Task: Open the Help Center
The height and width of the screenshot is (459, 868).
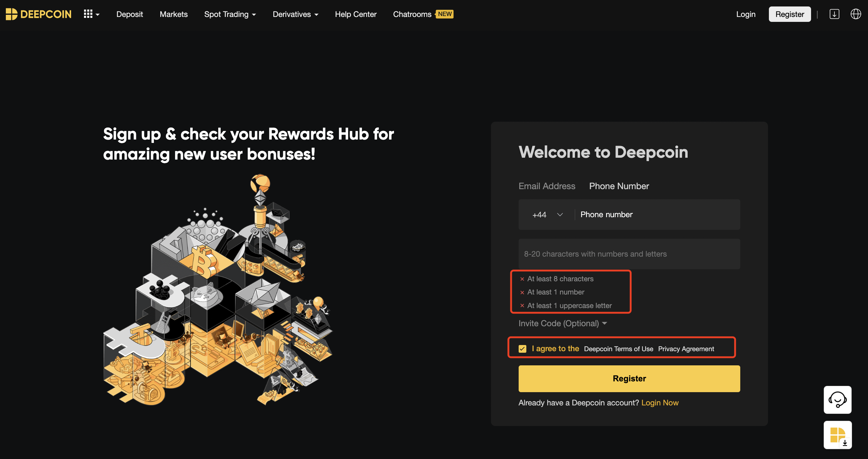Action: pyautogui.click(x=356, y=14)
